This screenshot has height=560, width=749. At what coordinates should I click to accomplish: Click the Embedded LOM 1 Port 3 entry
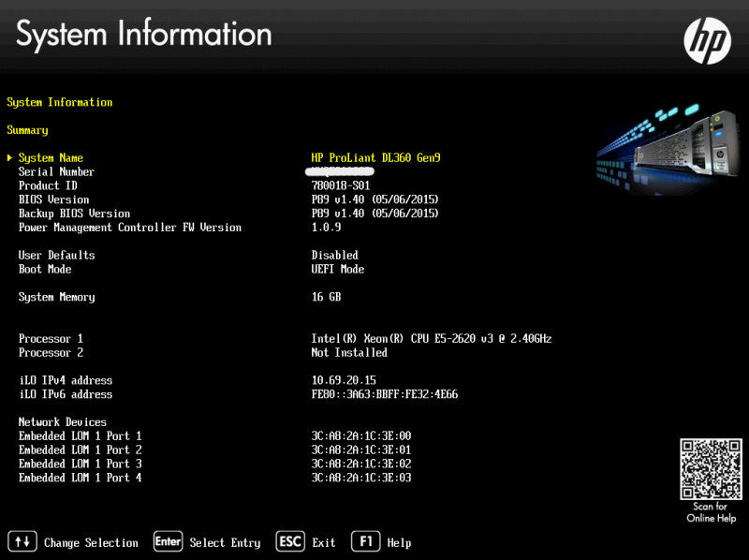(215, 464)
